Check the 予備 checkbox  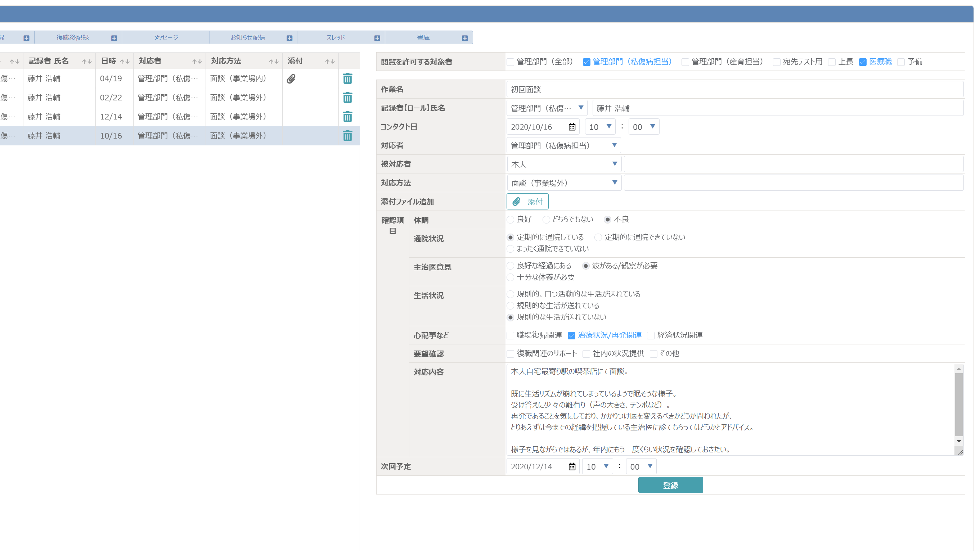[x=901, y=62]
